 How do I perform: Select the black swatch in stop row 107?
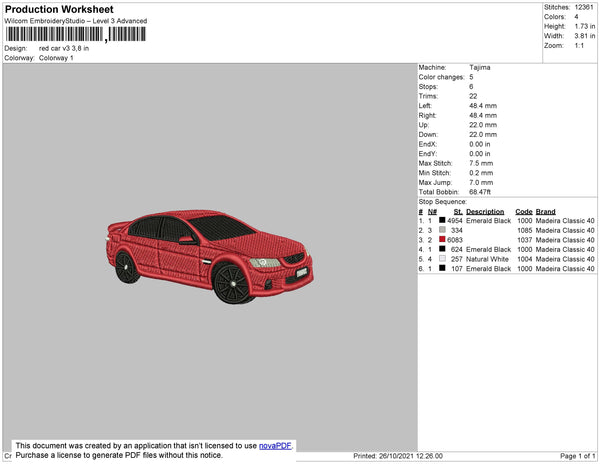(x=442, y=268)
